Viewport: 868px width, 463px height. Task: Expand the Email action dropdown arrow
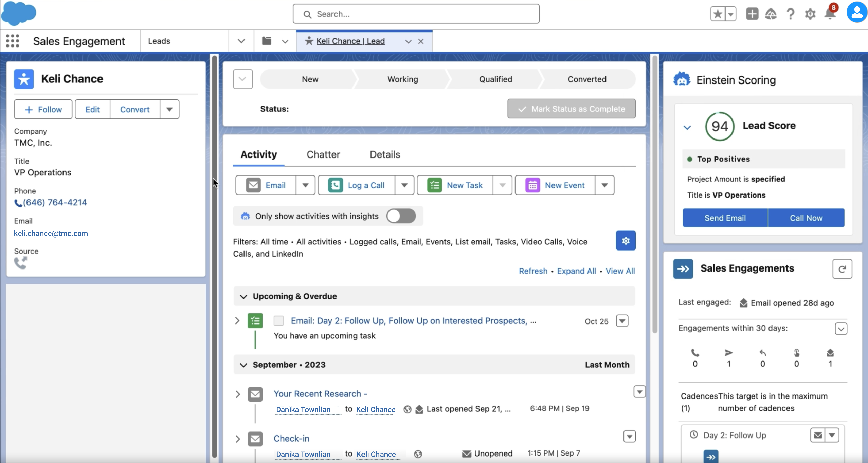click(x=305, y=185)
